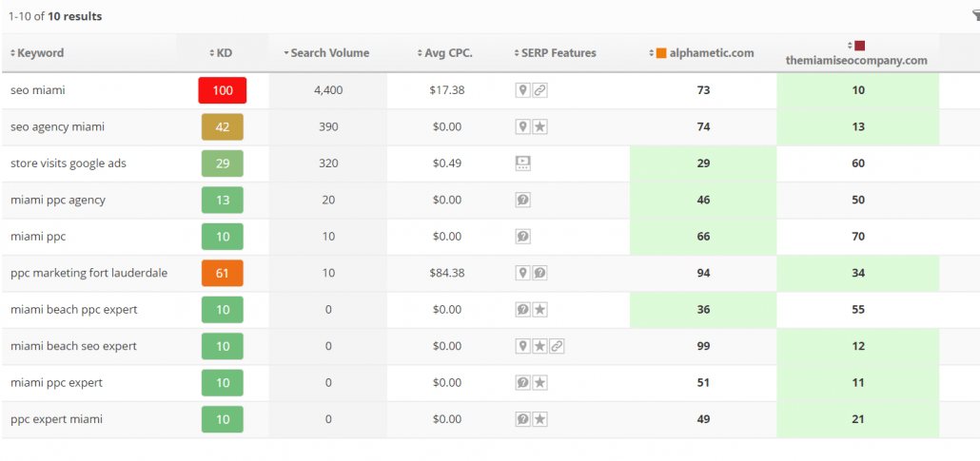The height and width of the screenshot is (461, 980).
Task: Sort by SERP Features column
Action: click(x=555, y=53)
